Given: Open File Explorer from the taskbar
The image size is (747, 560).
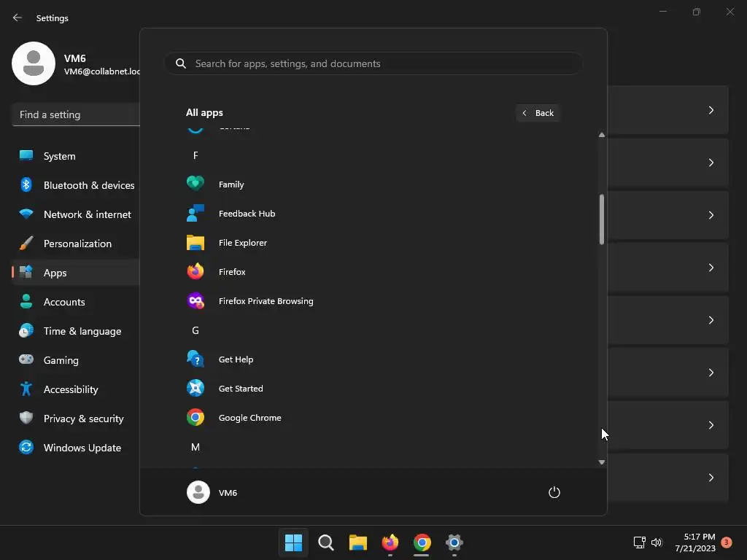Looking at the screenshot, I should pyautogui.click(x=357, y=542).
